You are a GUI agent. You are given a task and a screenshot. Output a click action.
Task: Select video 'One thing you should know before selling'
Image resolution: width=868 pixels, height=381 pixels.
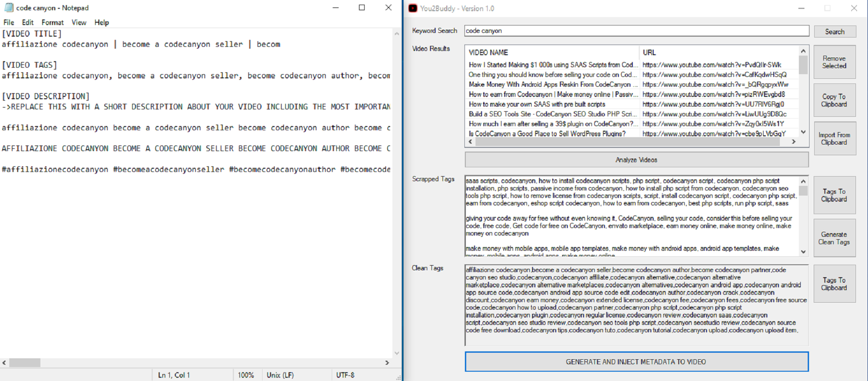click(x=552, y=75)
